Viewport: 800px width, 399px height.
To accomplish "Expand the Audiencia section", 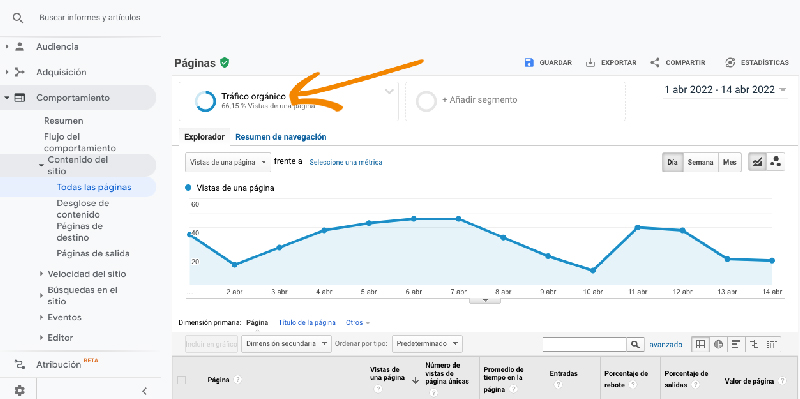I will pyautogui.click(x=7, y=46).
